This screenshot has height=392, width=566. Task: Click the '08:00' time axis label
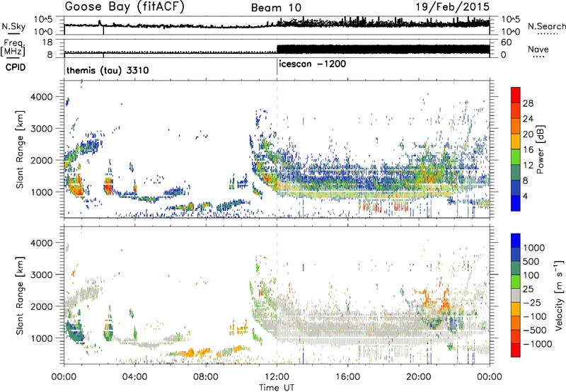206,377
